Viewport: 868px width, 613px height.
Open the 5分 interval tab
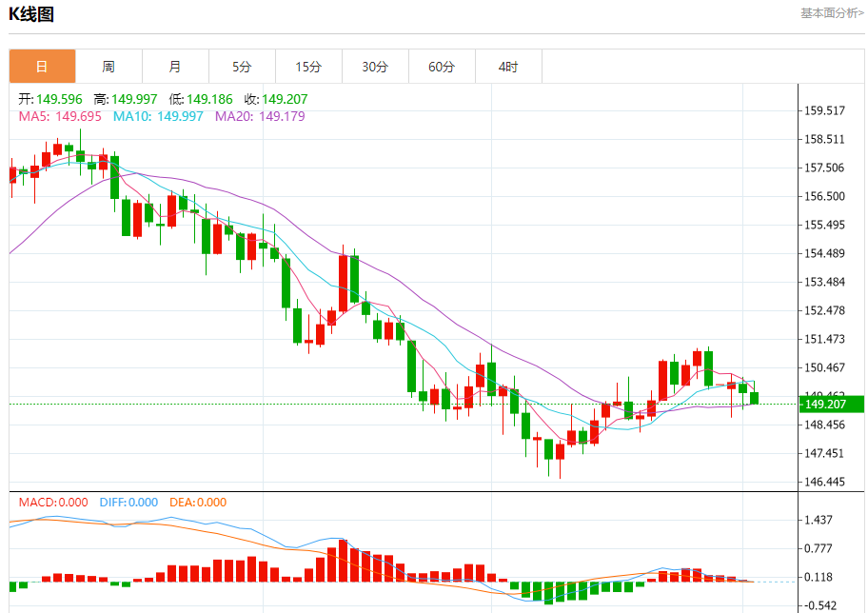(x=242, y=67)
